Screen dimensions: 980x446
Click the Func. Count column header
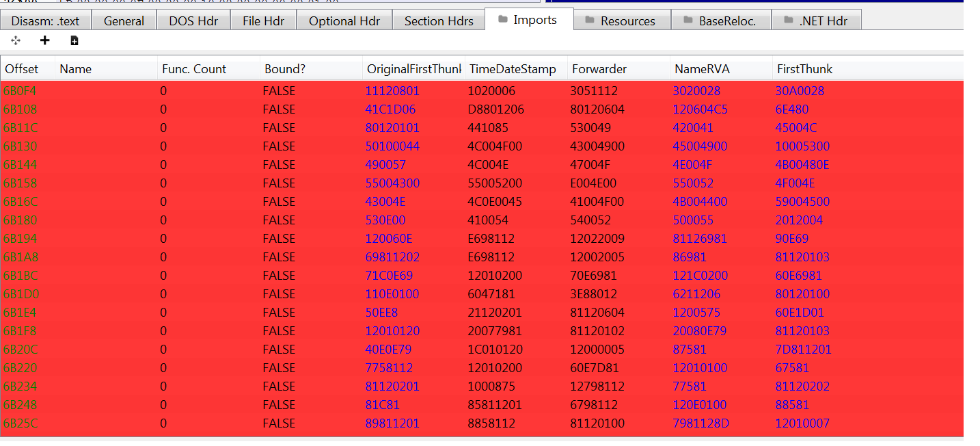click(208, 69)
